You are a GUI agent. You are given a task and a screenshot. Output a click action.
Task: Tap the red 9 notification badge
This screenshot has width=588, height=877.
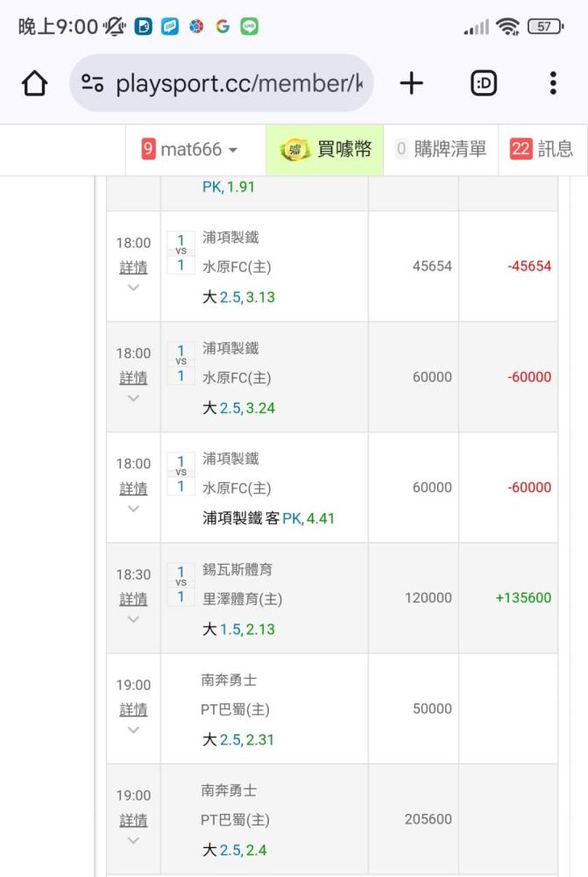pyautogui.click(x=149, y=149)
